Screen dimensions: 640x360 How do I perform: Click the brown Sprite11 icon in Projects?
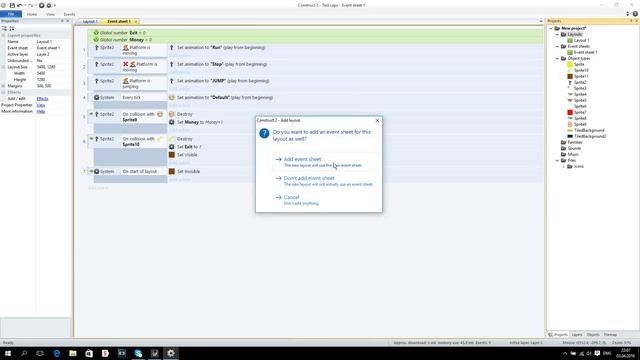[570, 76]
